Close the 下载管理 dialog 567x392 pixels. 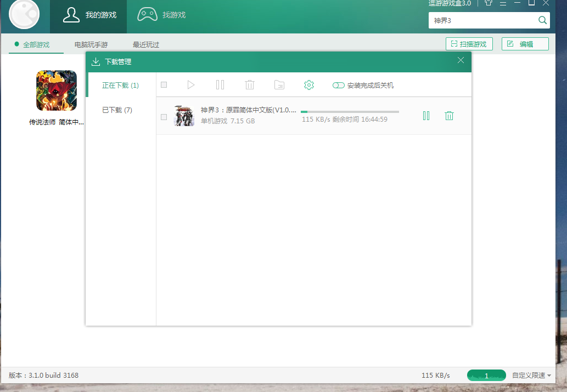[461, 60]
